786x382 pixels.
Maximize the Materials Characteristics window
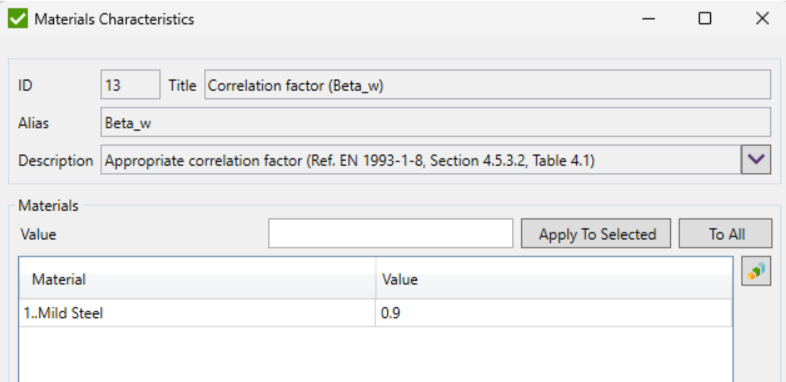coord(705,19)
